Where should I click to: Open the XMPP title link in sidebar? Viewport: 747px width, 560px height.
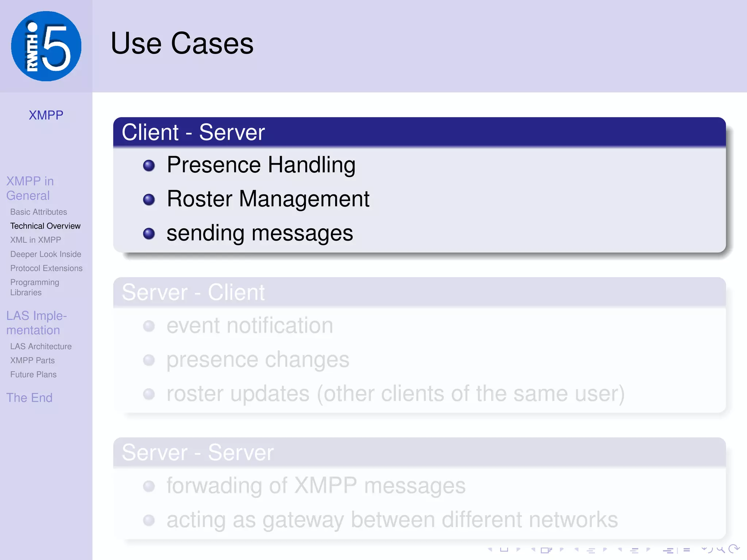click(46, 115)
